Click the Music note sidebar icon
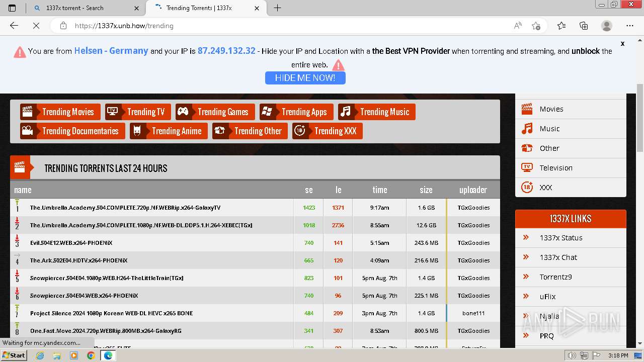The image size is (644, 362). point(527,129)
